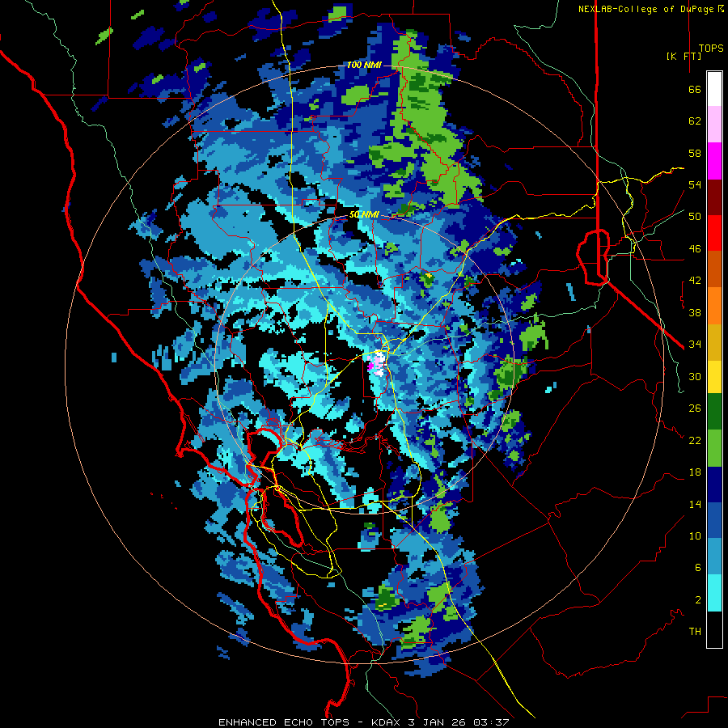
Task: Click the white 66 kft legend swatch
Action: tap(714, 89)
